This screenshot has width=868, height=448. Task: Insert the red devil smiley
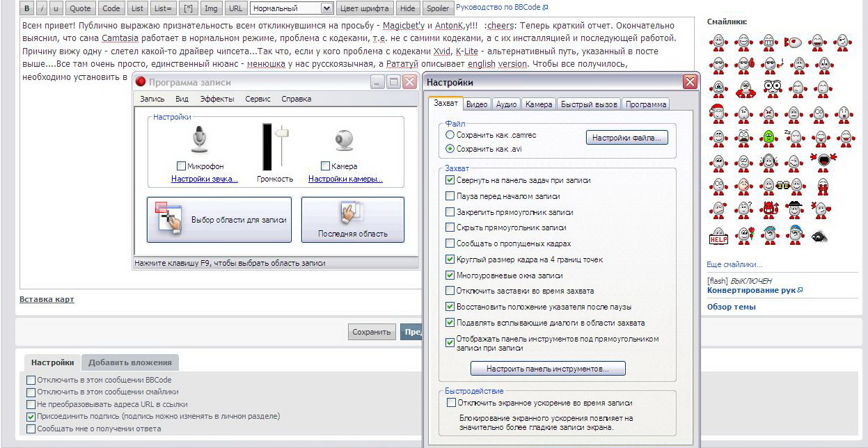click(x=770, y=209)
